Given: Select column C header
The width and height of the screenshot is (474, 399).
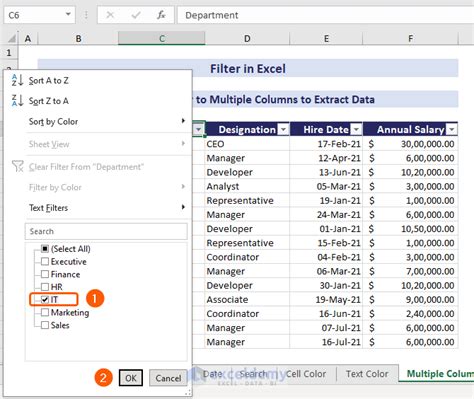Looking at the screenshot, I should (x=162, y=38).
